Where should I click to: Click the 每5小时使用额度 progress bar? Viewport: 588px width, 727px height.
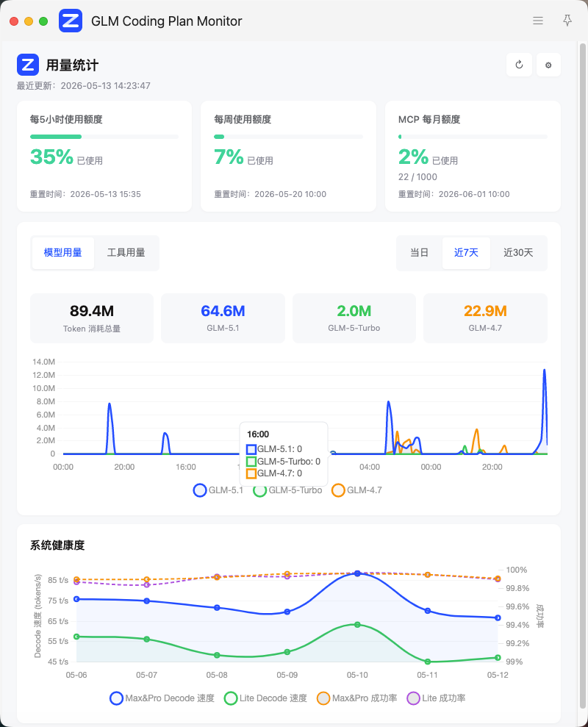[x=104, y=137]
